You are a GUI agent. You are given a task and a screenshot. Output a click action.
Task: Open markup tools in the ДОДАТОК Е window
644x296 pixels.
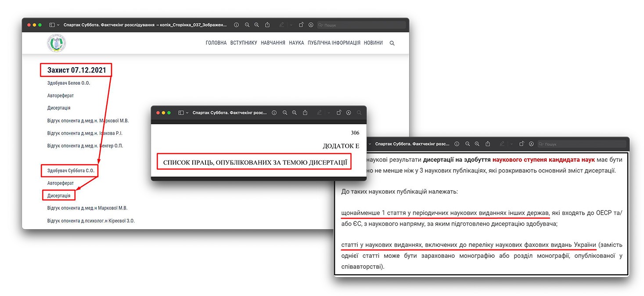349,113
